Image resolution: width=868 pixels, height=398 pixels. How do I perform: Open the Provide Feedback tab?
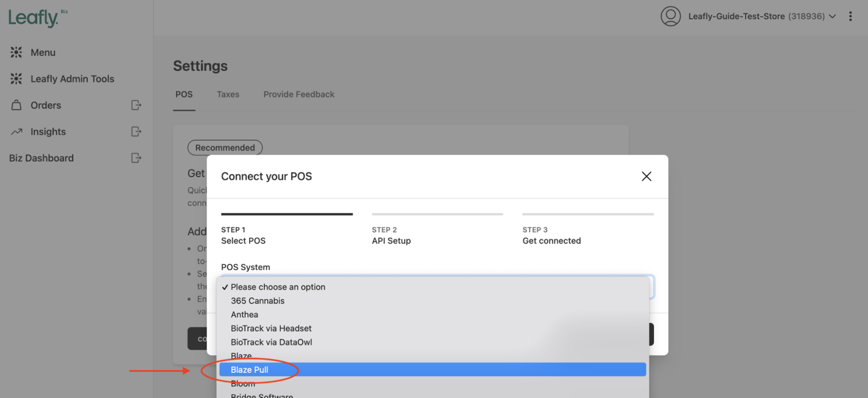(x=299, y=94)
